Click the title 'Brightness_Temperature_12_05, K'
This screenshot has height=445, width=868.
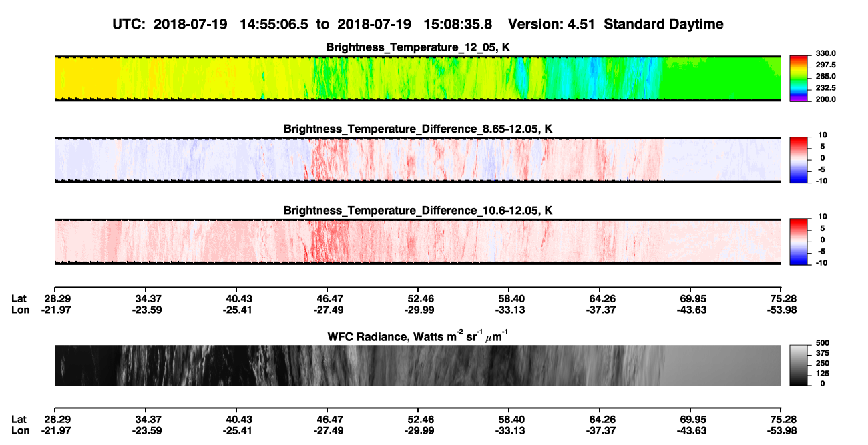417,47
